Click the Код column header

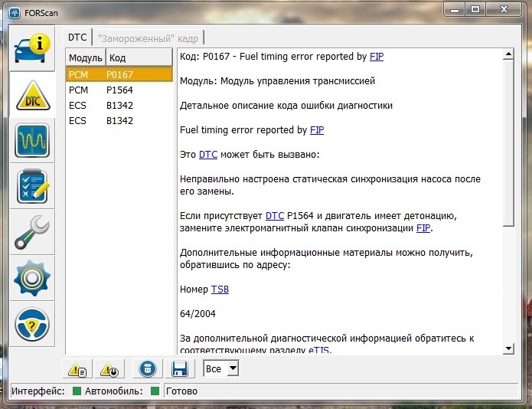click(x=139, y=57)
